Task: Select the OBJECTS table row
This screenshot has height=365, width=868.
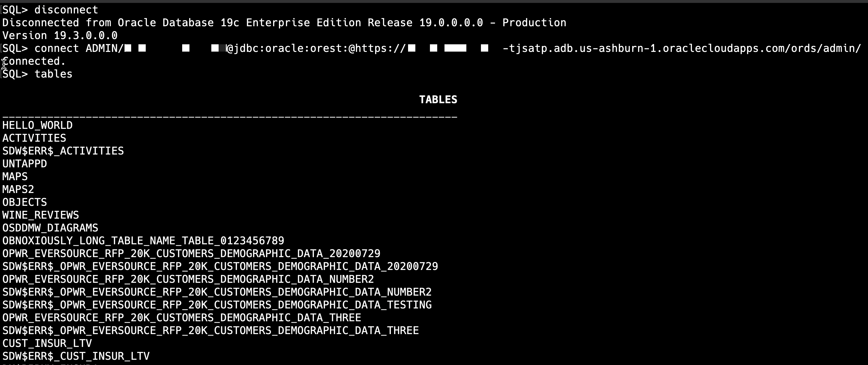Action: click(x=24, y=202)
